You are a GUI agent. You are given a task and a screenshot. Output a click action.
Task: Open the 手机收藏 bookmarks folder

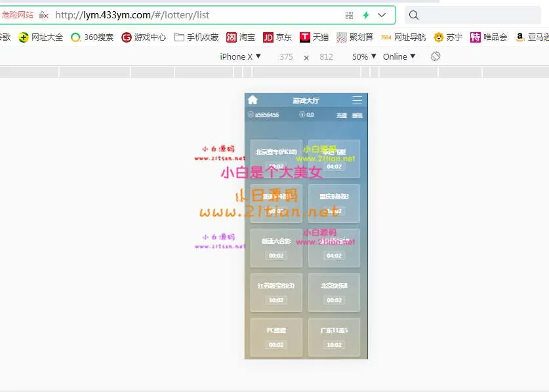point(197,37)
